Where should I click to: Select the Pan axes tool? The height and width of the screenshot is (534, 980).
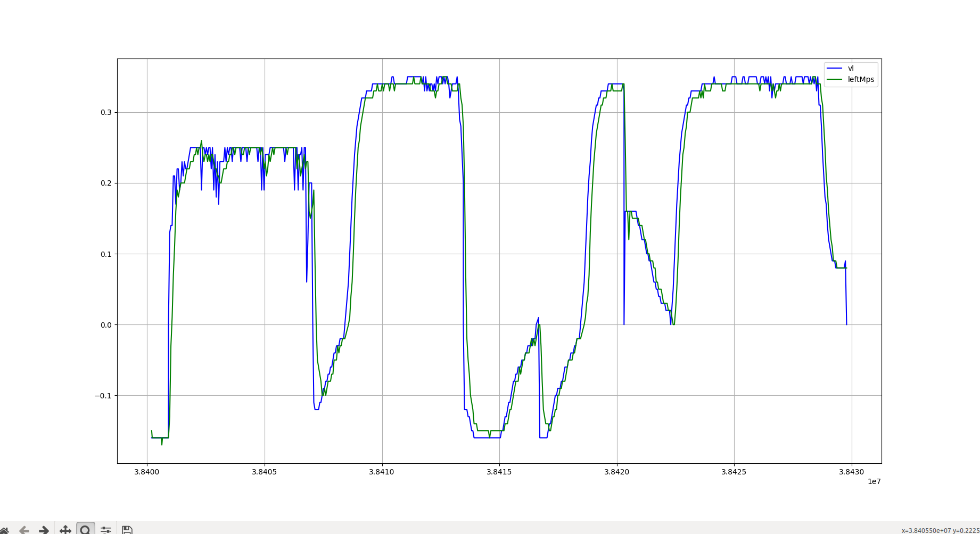[65, 530]
